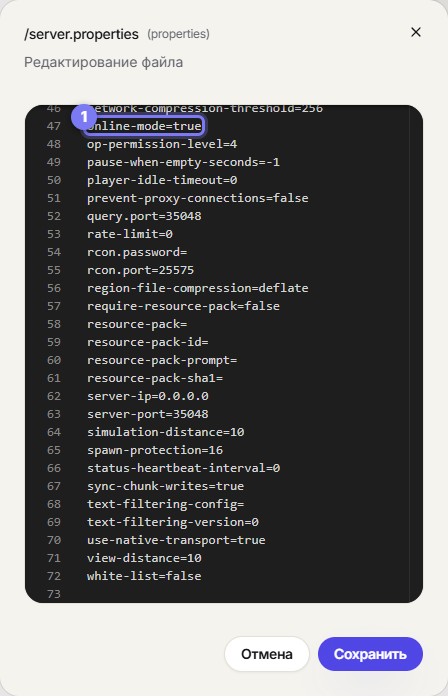Click the op-permission-level=4 line
The image size is (448, 696).
click(x=162, y=144)
